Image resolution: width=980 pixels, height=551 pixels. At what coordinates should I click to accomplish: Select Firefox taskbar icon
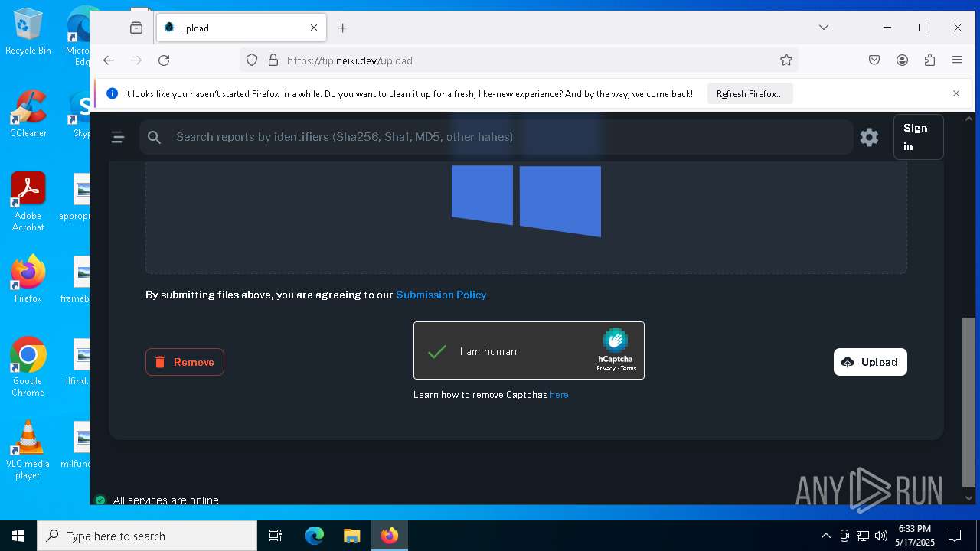click(x=390, y=536)
